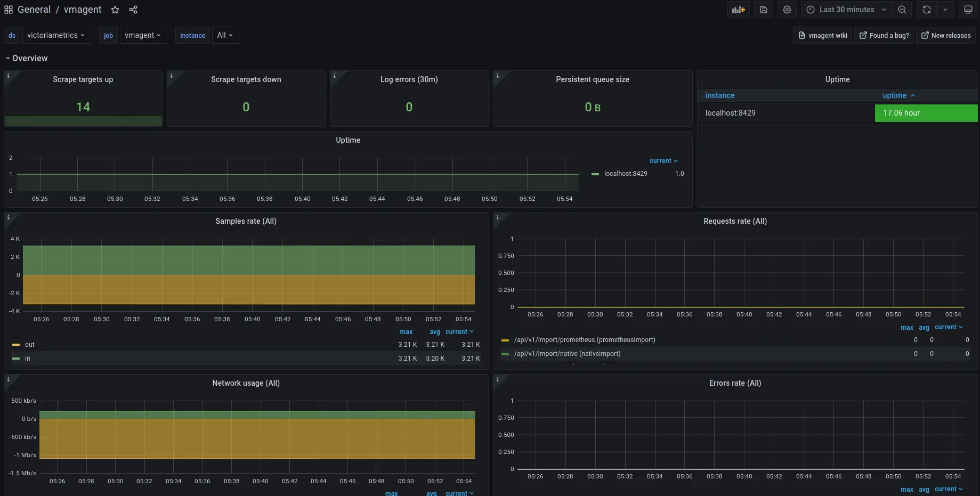This screenshot has height=496, width=980.
Task: Share the dashboard via share icon
Action: (x=133, y=10)
